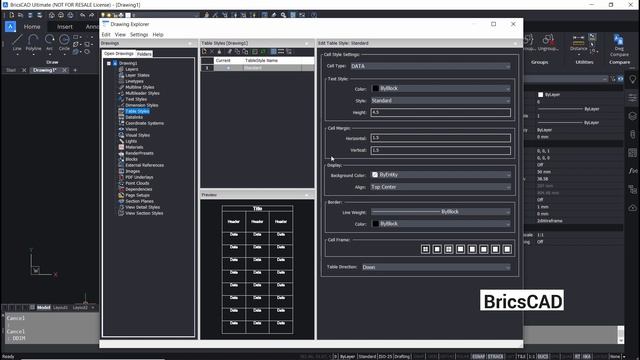640x360 pixels.
Task: Click the Text Style Height input field
Action: click(x=440, y=113)
